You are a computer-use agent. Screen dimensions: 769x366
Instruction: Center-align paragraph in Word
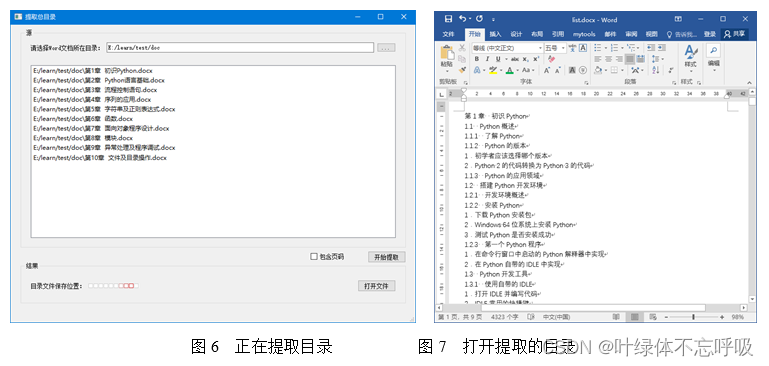(x=608, y=59)
